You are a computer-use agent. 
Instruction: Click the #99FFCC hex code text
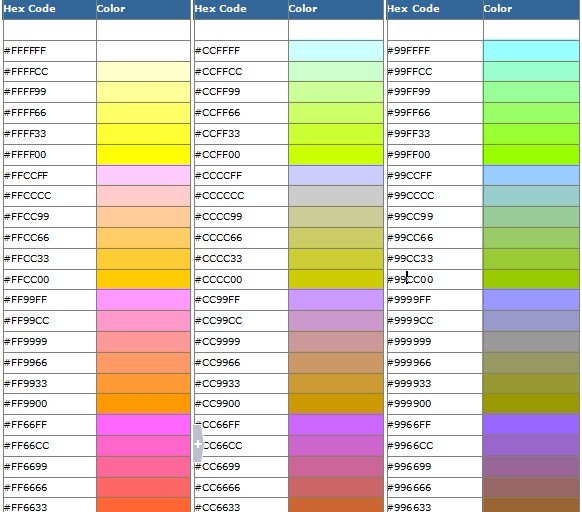click(x=410, y=72)
